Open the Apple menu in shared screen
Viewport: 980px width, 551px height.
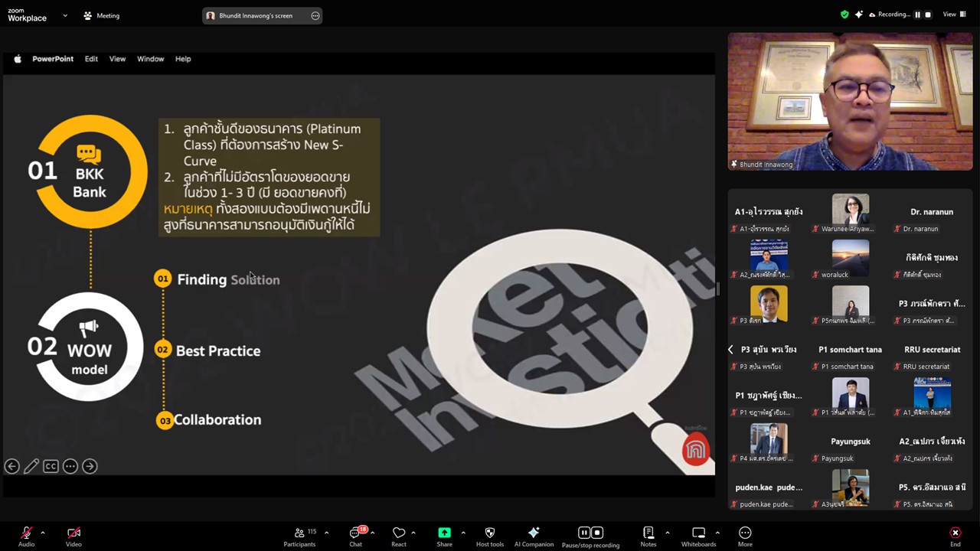coord(18,59)
